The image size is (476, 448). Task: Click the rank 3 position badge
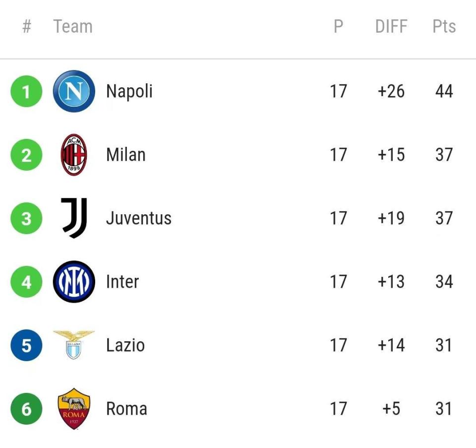click(x=26, y=218)
